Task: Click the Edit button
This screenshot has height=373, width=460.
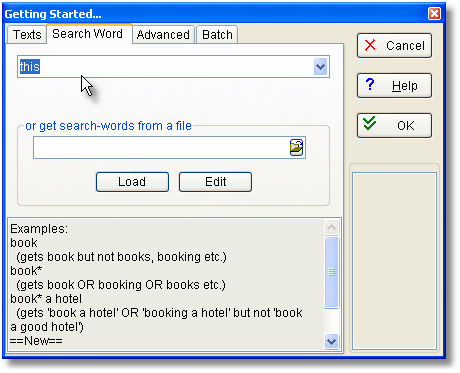Action: pyautogui.click(x=215, y=182)
